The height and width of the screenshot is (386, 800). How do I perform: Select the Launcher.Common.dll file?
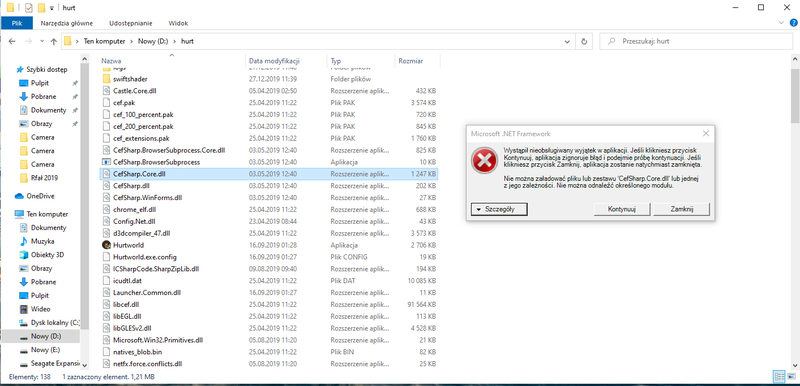[268, 292]
